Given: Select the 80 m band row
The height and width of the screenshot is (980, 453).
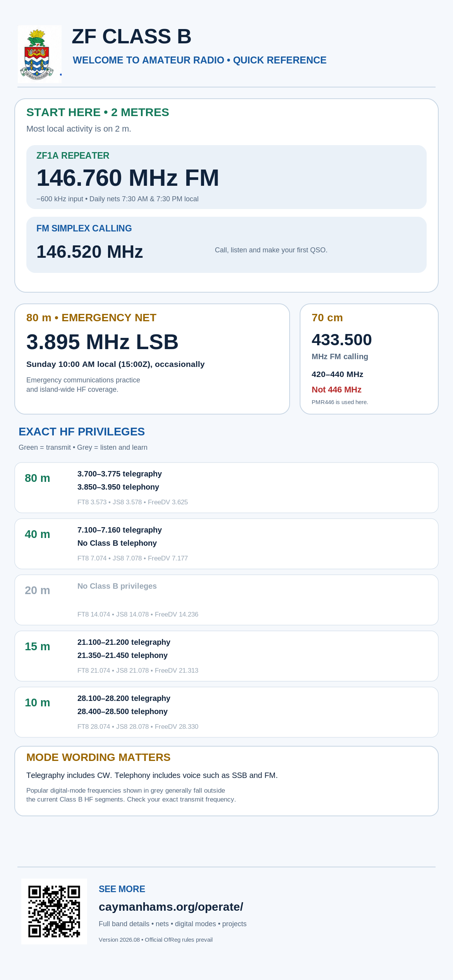Looking at the screenshot, I should [x=226, y=488].
